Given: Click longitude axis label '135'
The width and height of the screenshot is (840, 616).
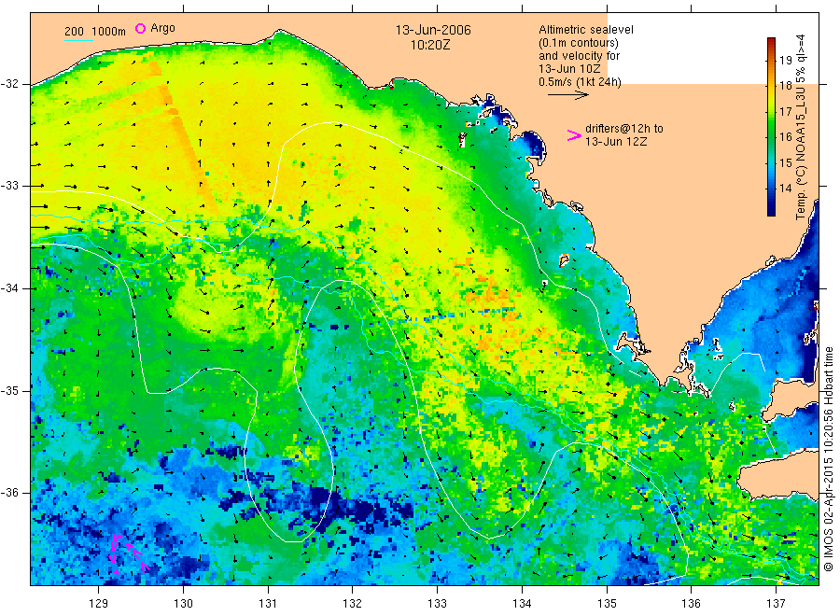Looking at the screenshot, I should tap(607, 604).
